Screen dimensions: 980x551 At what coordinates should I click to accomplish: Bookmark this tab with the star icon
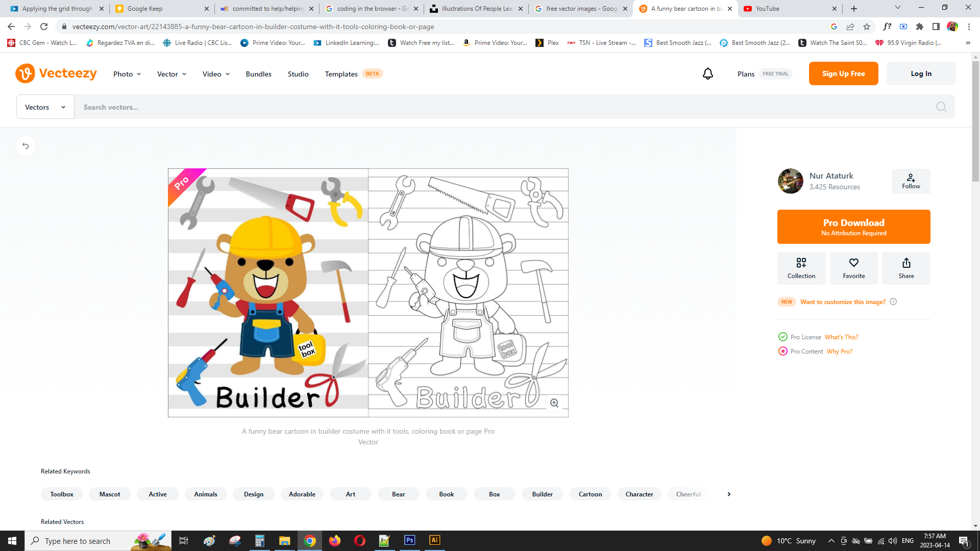(867, 27)
